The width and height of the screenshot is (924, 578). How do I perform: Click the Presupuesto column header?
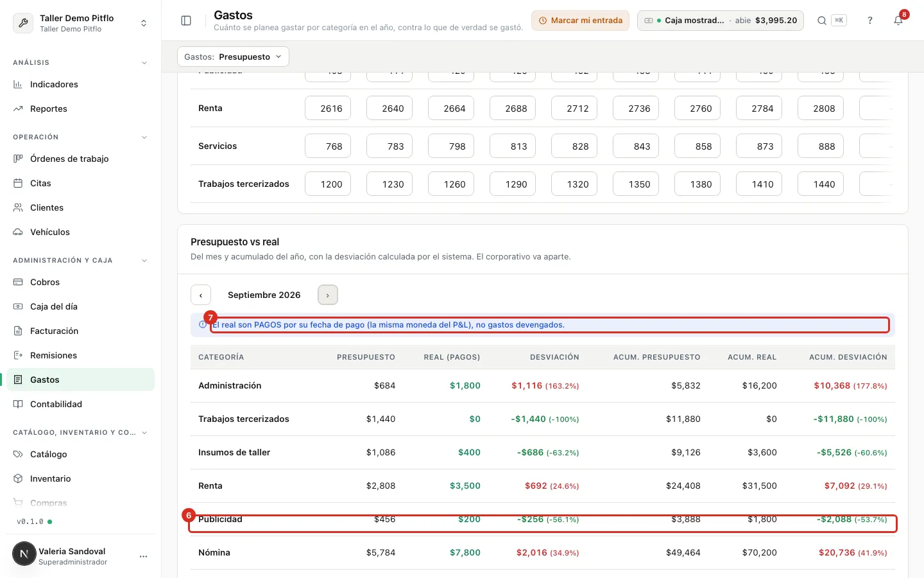pyautogui.click(x=366, y=357)
